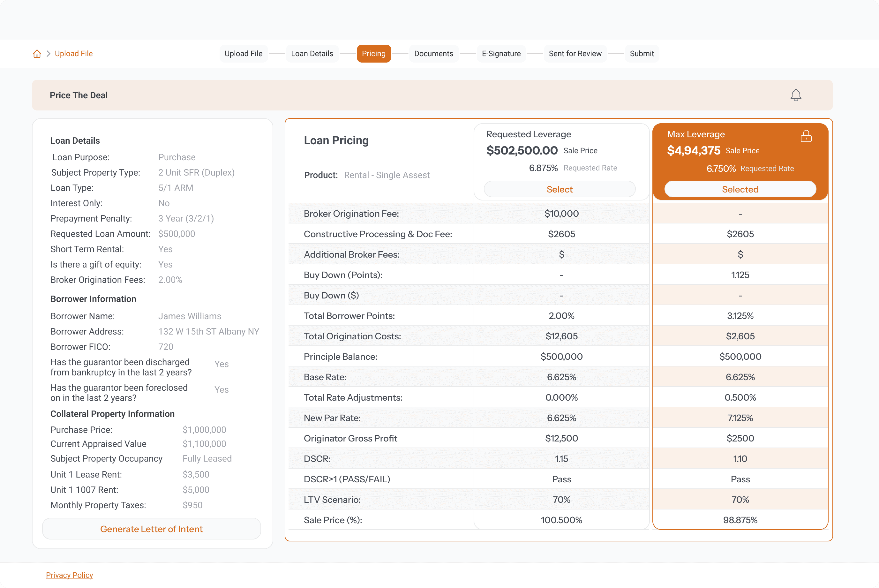
Task: Click the breadcrumb chevron after home icon
Action: (48, 54)
